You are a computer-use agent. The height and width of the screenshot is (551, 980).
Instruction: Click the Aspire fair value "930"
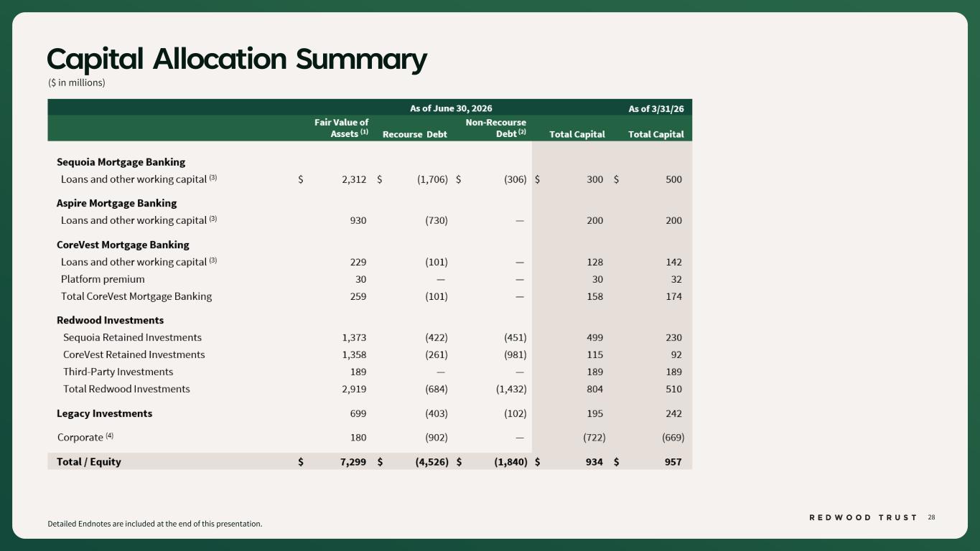coord(358,220)
